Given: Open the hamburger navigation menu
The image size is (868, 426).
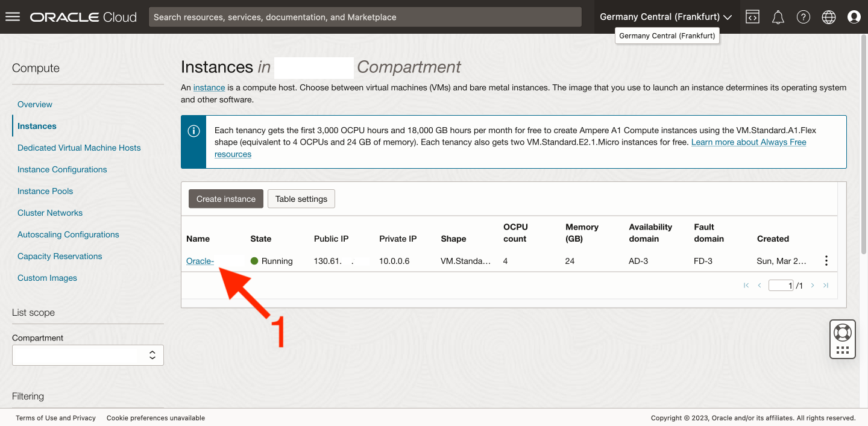Looking at the screenshot, I should click(13, 17).
